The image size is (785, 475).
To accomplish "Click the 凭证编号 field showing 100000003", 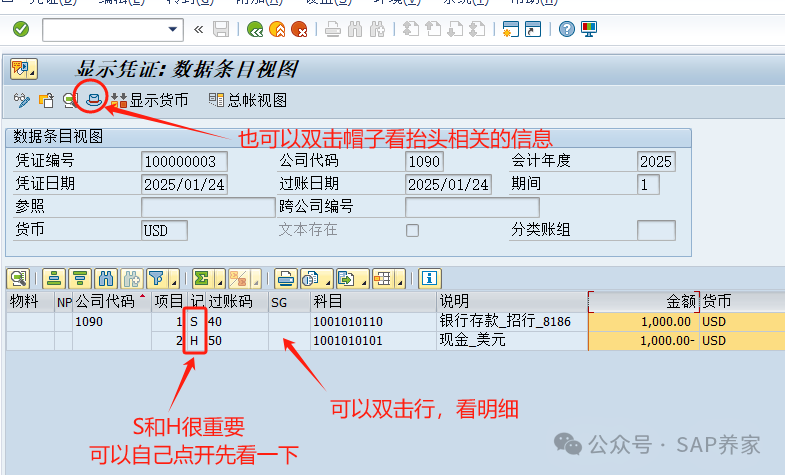I will click(x=184, y=162).
